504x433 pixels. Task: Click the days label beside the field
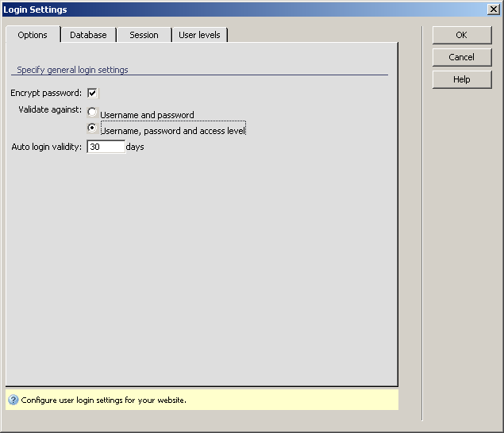tap(135, 148)
